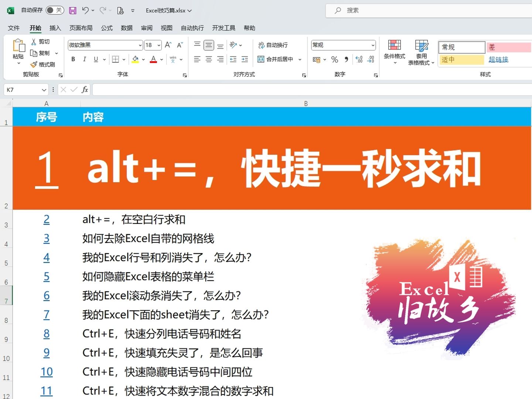Switch to the Data (数据) tab

127,28
